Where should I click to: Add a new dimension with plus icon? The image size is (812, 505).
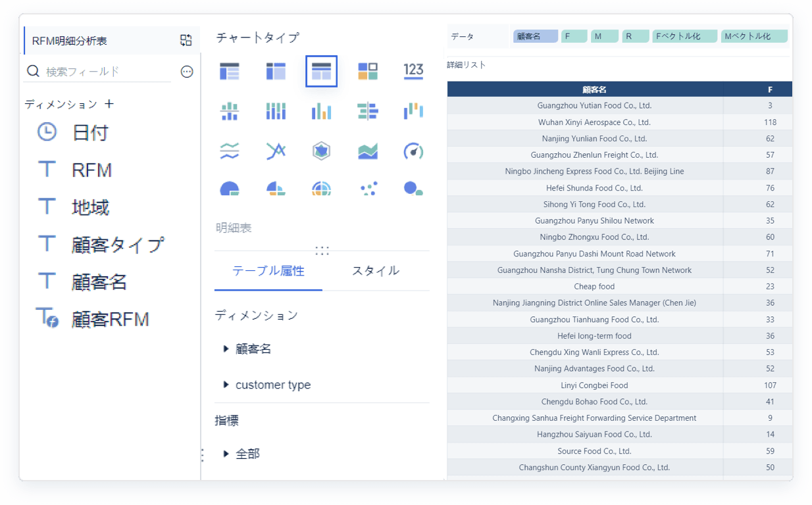pos(109,104)
